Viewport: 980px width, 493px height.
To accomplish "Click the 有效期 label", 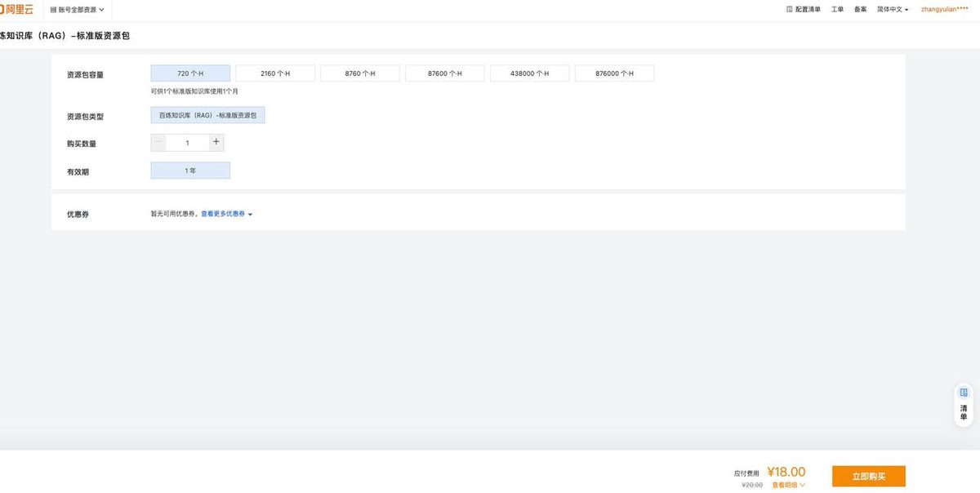I will click(78, 171).
